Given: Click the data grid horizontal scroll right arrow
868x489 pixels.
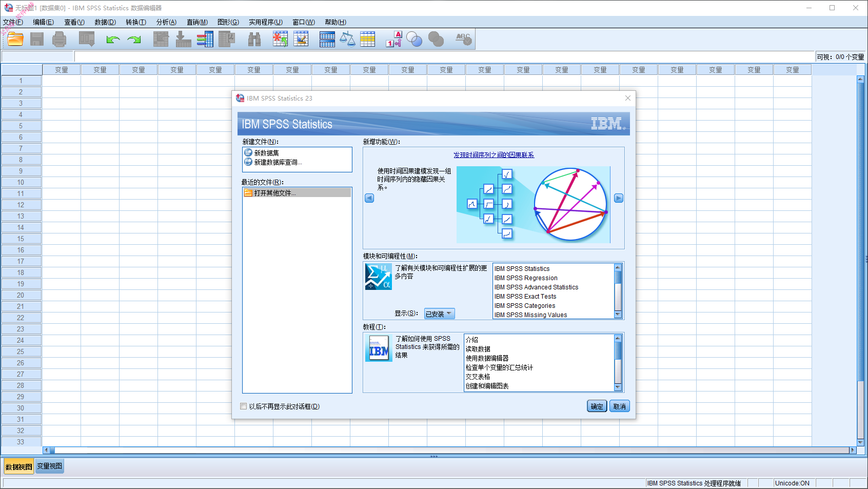Looking at the screenshot, I should 853,450.
